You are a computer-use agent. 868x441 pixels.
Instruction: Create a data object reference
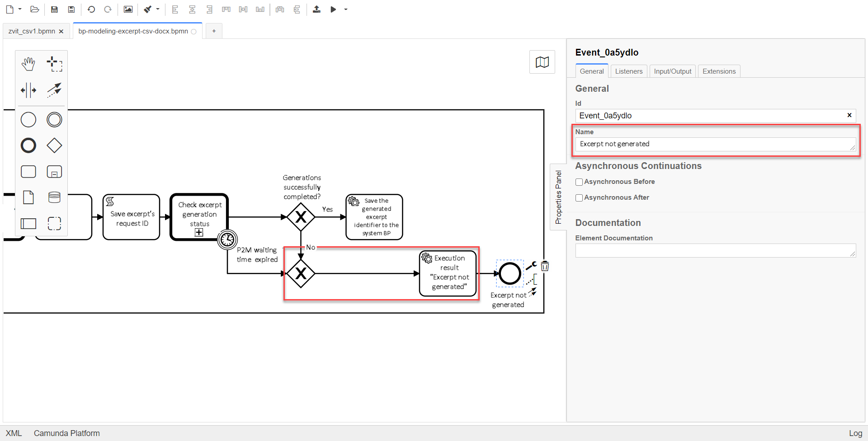(x=28, y=197)
